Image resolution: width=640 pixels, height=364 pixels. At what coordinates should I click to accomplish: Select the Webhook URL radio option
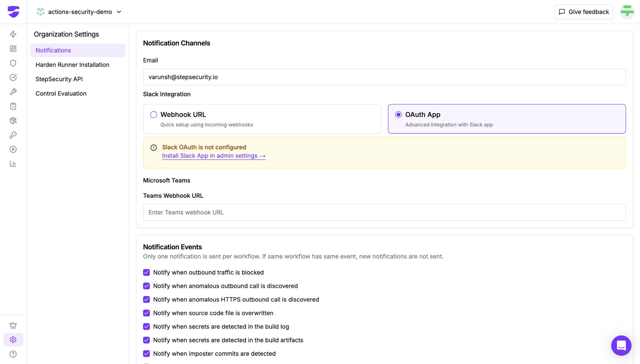coord(153,115)
